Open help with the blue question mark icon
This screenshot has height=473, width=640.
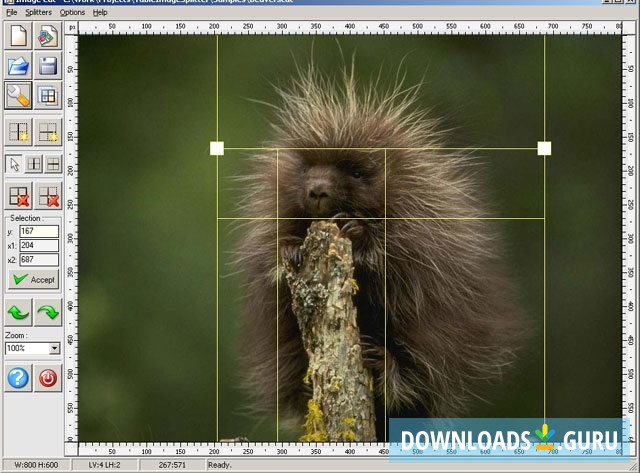18,378
